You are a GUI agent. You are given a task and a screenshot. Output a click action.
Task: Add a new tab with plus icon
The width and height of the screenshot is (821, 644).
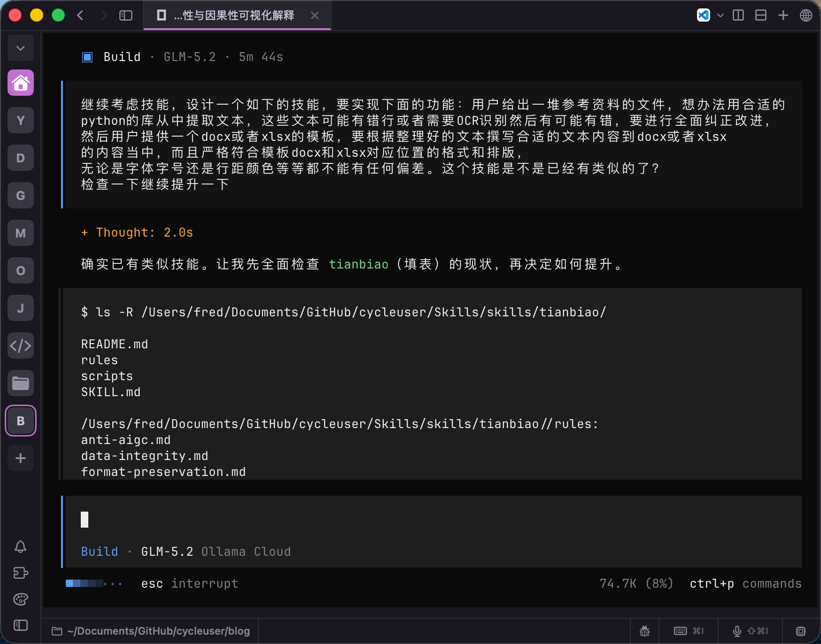tap(783, 15)
